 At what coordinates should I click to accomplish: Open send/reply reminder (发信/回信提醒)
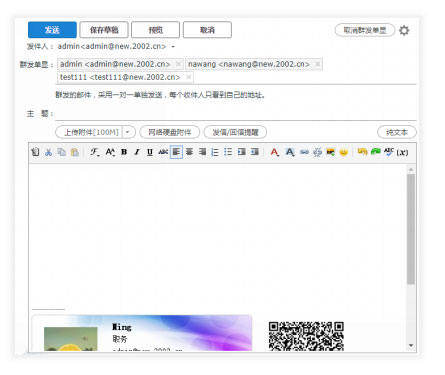coord(235,132)
